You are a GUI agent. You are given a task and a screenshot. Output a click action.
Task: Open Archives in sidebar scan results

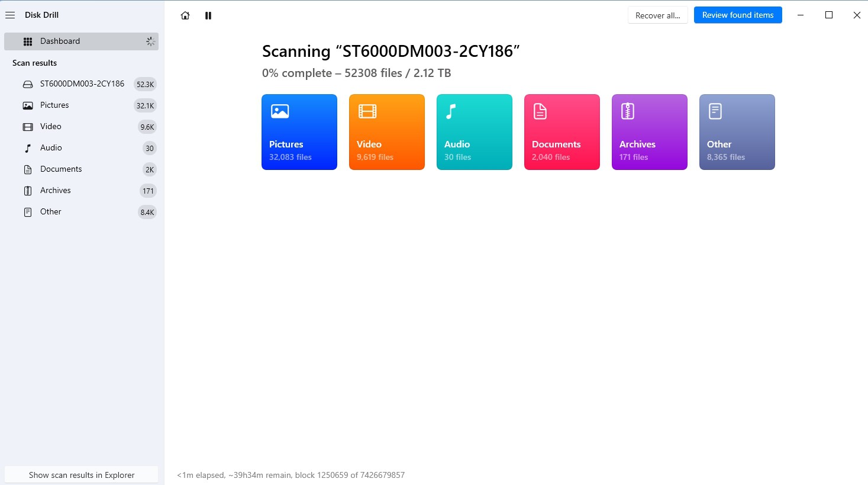coord(82,191)
